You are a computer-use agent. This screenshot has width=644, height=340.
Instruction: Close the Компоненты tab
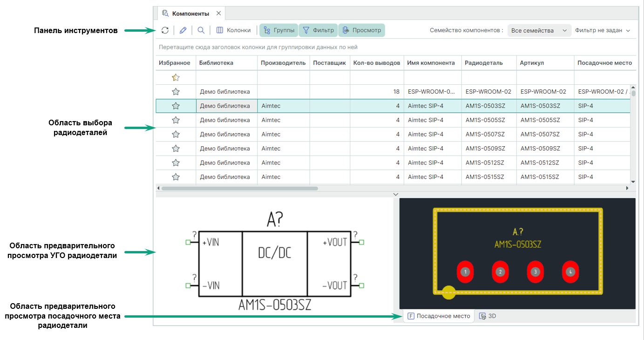pos(218,14)
